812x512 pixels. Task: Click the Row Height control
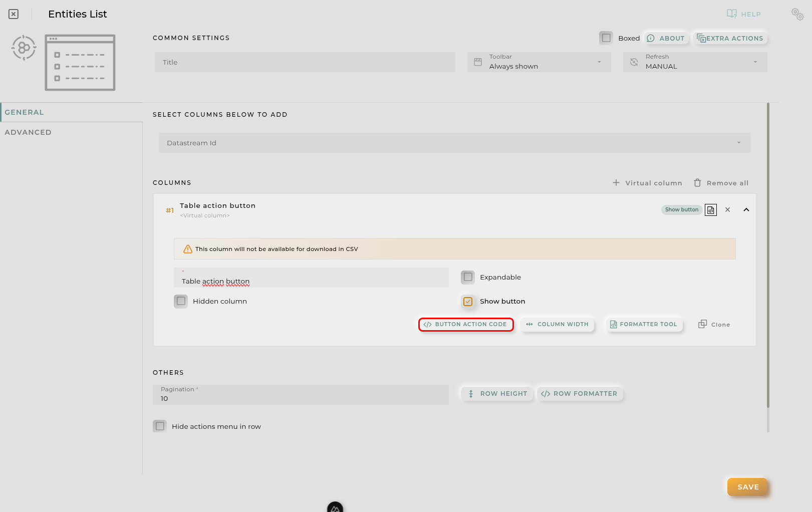coord(496,394)
